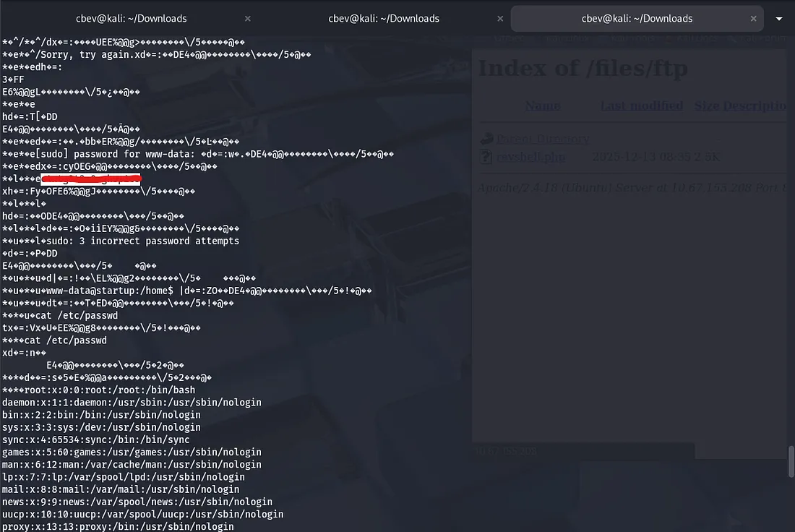Switch to the leftmost cbev@kali tab
Viewport: 795px width, 532px height.
click(131, 19)
